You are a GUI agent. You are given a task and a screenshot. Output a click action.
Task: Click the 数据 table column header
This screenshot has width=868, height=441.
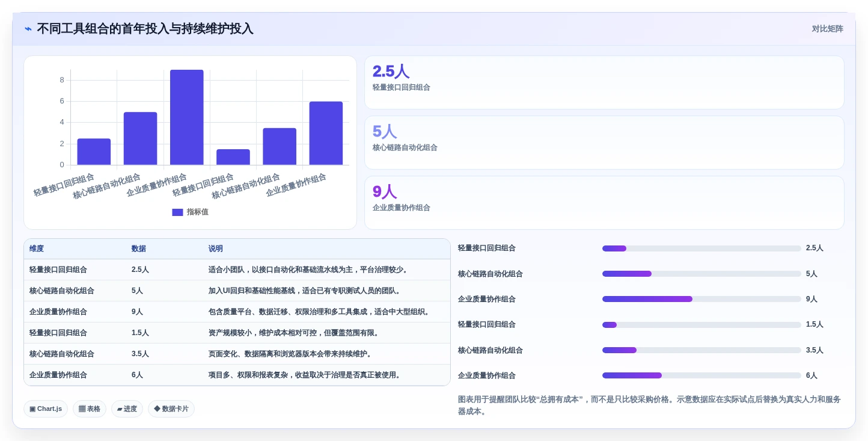point(139,249)
